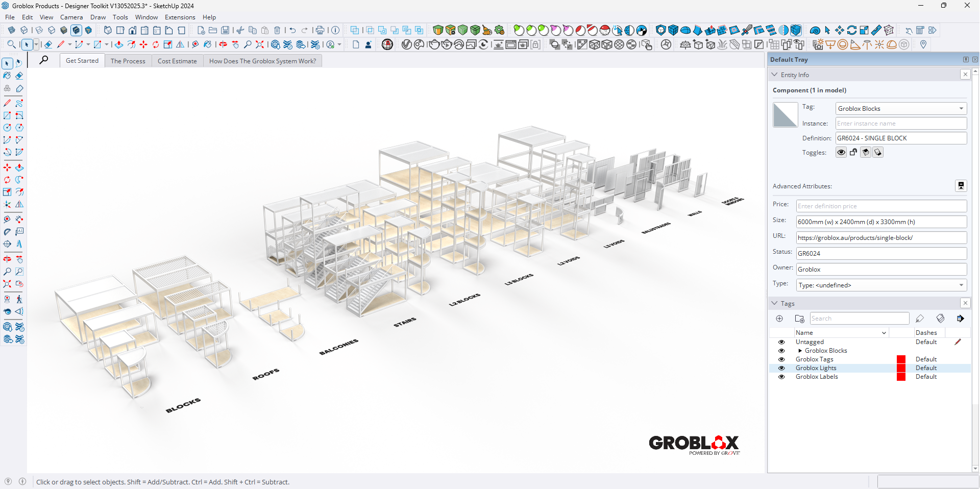The image size is (980, 489).
Task: Open the Type undefined dropdown
Action: 881,285
